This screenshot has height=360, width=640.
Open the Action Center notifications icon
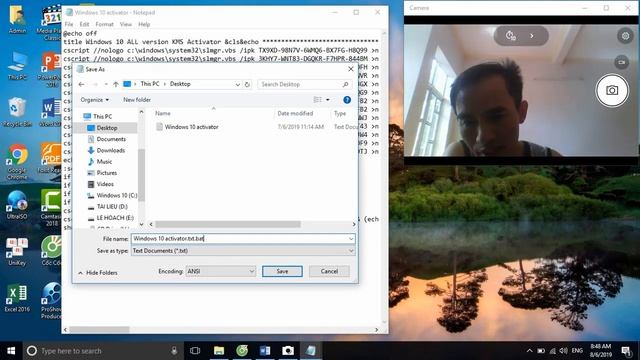point(626,351)
